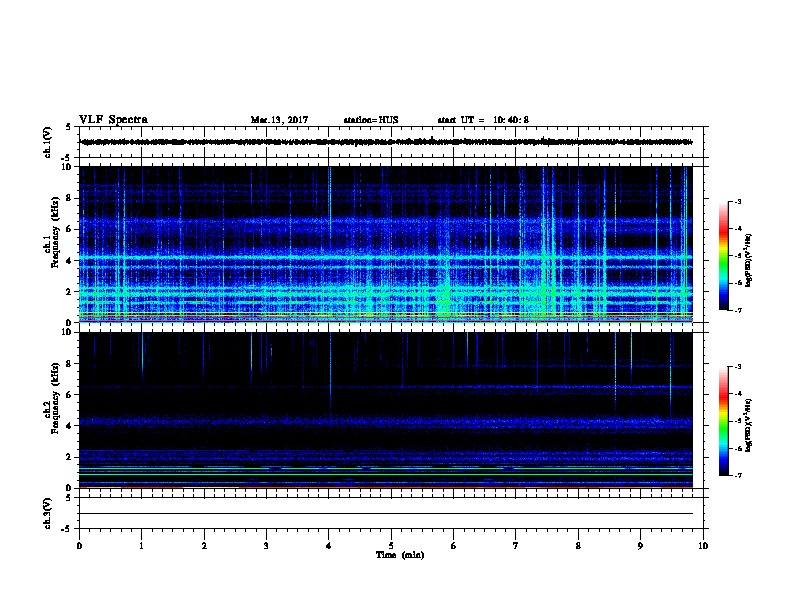The height and width of the screenshot is (612, 792).
Task: Click the "5" tick on ch.1 voltage axis
Action: click(69, 127)
